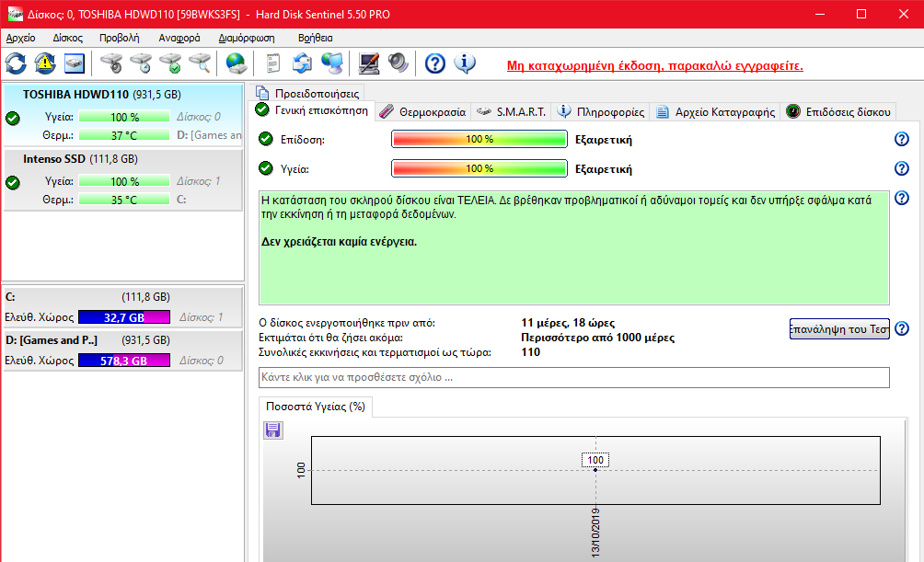Click the refresh icon with yellow warning triangle
The image size is (924, 562).
45,63
